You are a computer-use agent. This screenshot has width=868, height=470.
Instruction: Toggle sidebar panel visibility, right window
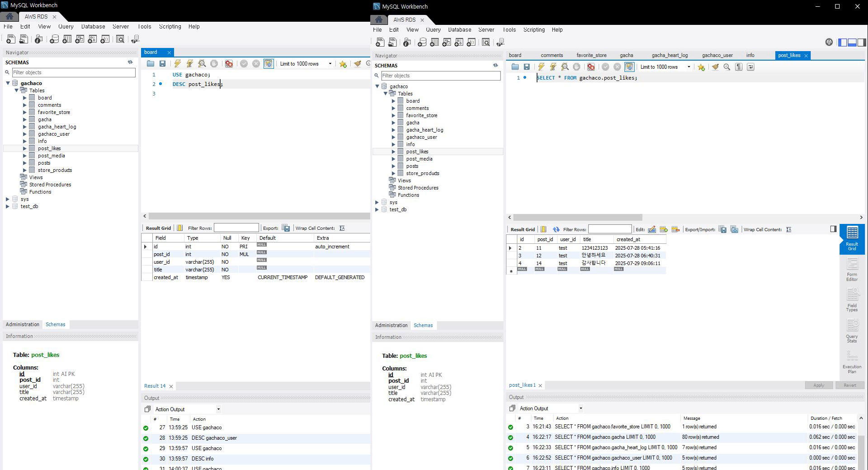[843, 42]
